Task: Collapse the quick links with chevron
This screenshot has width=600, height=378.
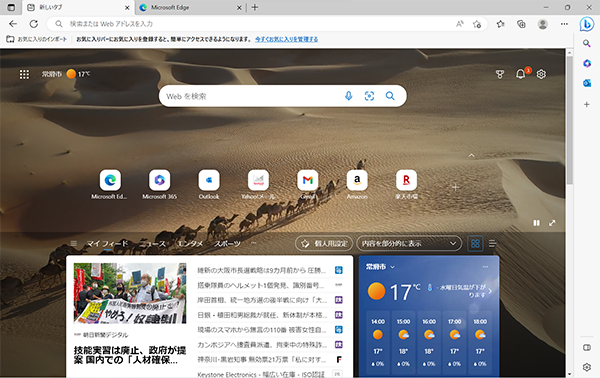Action: click(x=471, y=155)
